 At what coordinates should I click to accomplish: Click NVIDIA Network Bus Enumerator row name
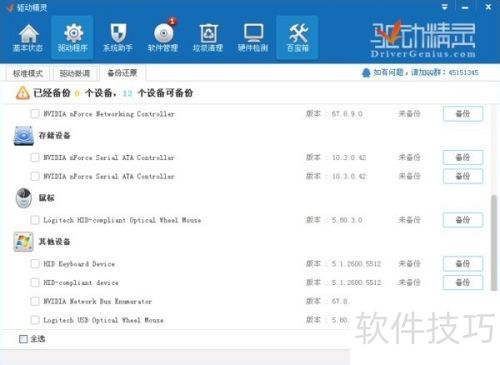97,301
